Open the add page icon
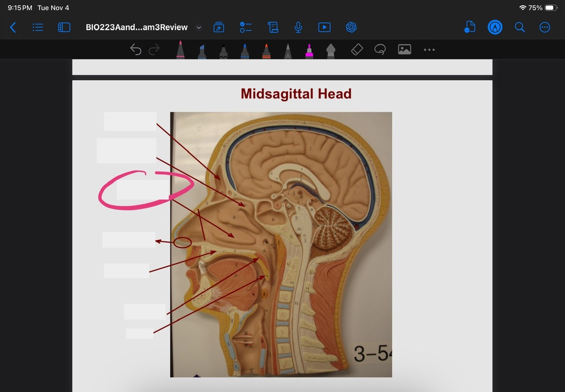 [x=219, y=27]
